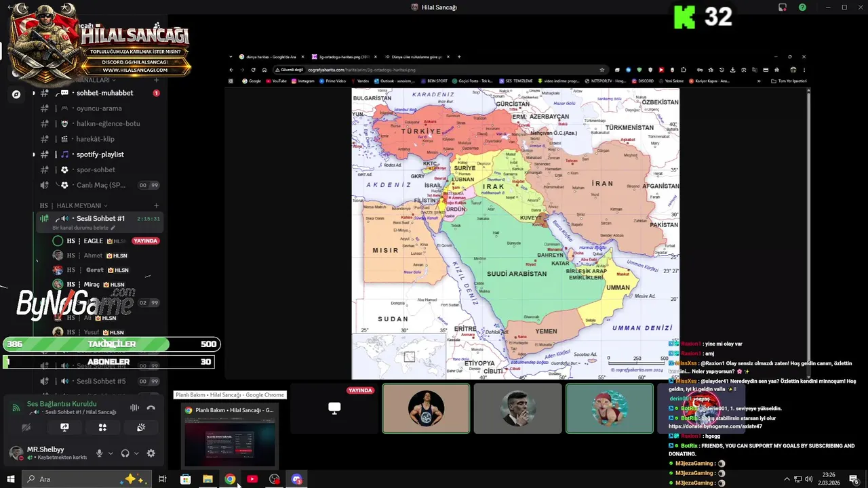Add a channel in HALK MEYDANI category
868x488 pixels.
pos(156,205)
